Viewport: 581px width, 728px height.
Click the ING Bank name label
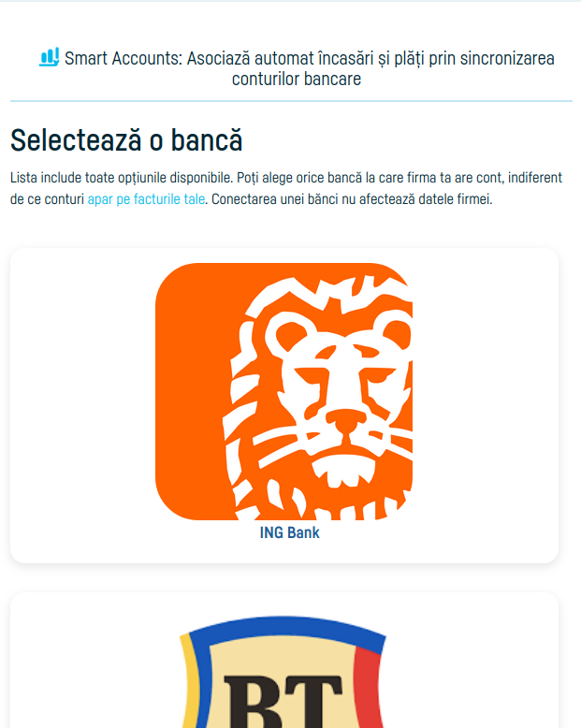pyautogui.click(x=290, y=532)
